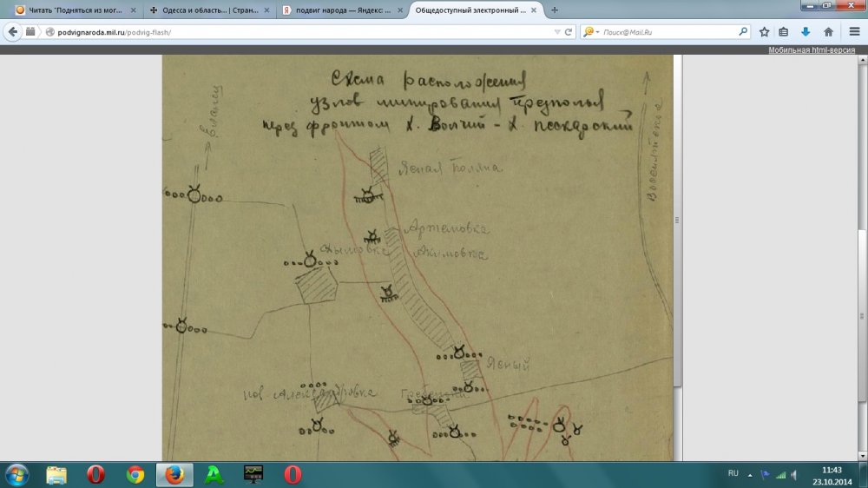Switch to the "подвиг народа — Яндекс" tab
Image resolution: width=868 pixels, height=488 pixels.
click(x=342, y=10)
